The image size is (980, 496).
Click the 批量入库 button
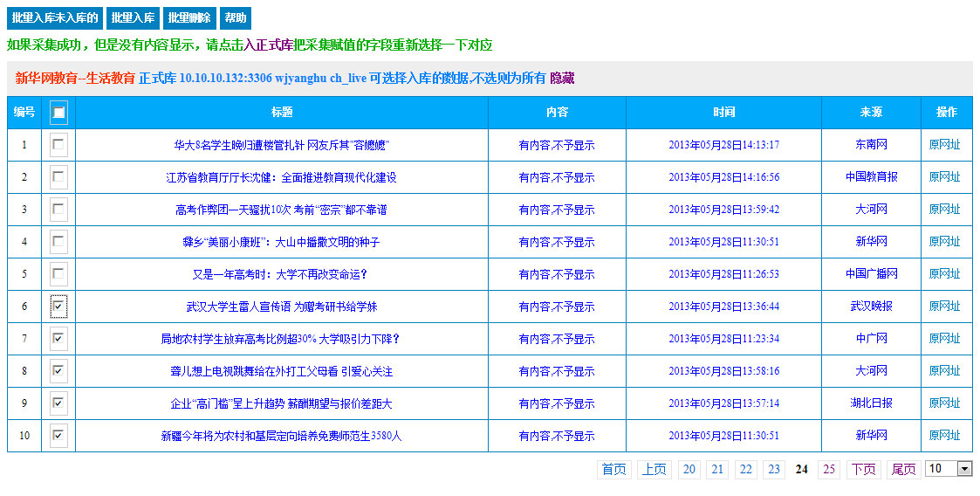click(134, 18)
